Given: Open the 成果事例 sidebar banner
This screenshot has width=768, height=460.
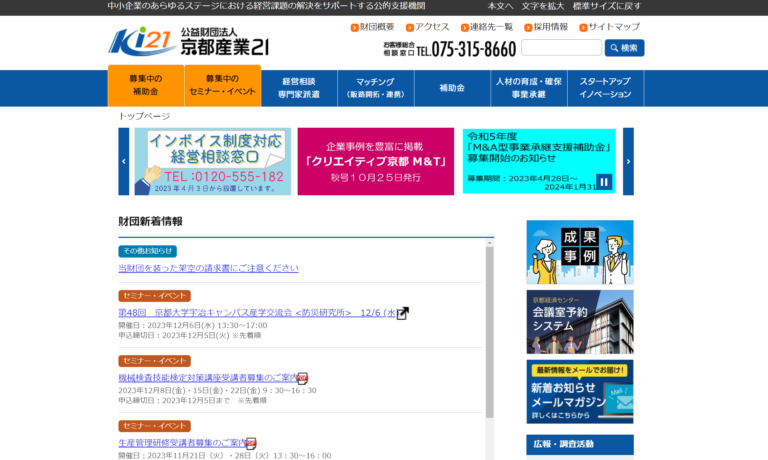Looking at the screenshot, I should click(579, 252).
